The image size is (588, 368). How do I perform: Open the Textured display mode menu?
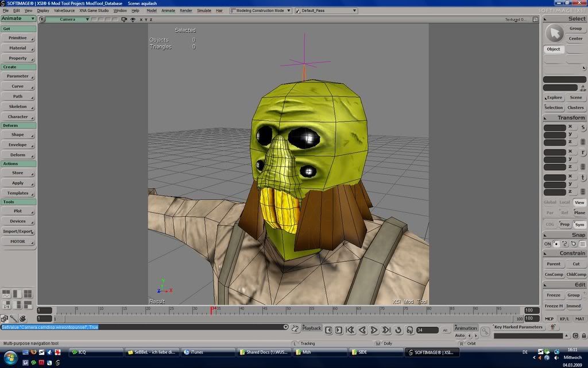[516, 20]
